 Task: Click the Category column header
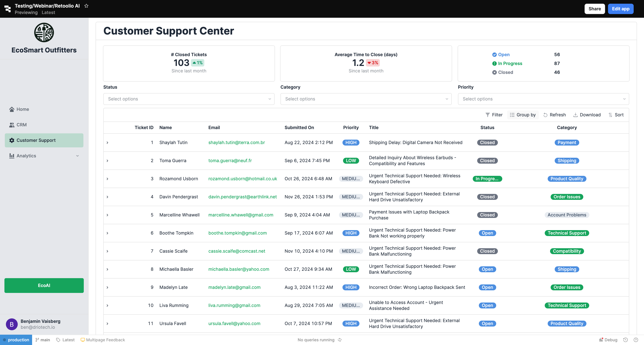click(567, 128)
